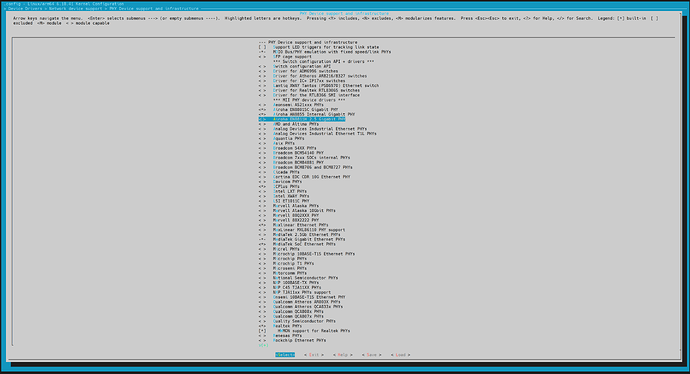Viewport: 690px width, 374px height.
Task: Select MaxLinear MXL86110 PHY support
Action: click(302, 230)
